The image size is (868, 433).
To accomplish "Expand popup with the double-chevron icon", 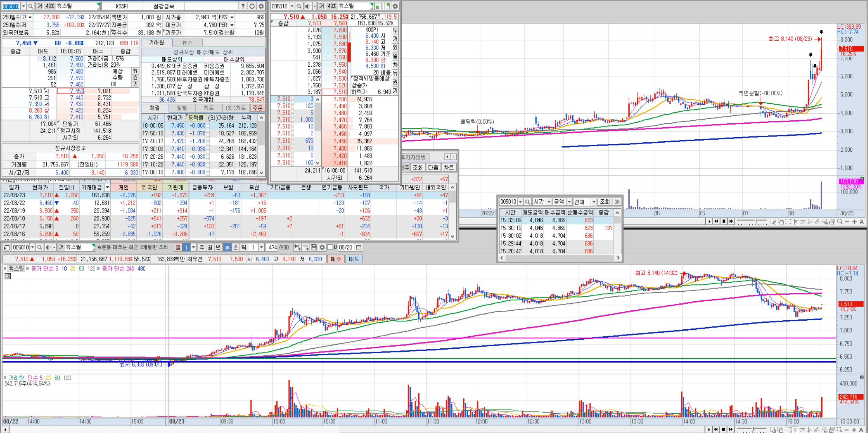I will [x=617, y=202].
